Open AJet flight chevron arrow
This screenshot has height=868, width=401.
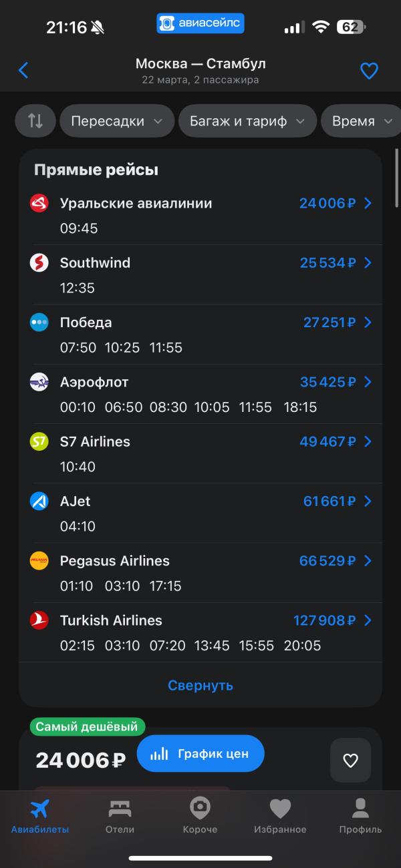tap(368, 501)
